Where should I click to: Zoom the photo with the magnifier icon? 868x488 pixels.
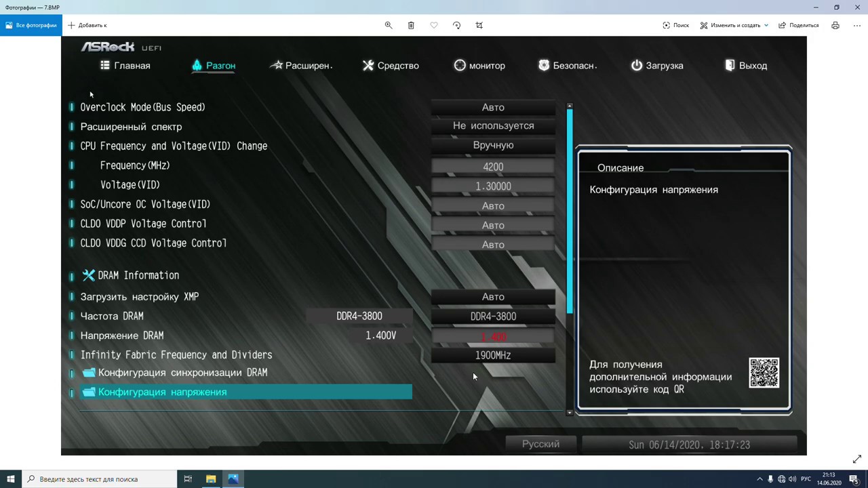pyautogui.click(x=389, y=25)
